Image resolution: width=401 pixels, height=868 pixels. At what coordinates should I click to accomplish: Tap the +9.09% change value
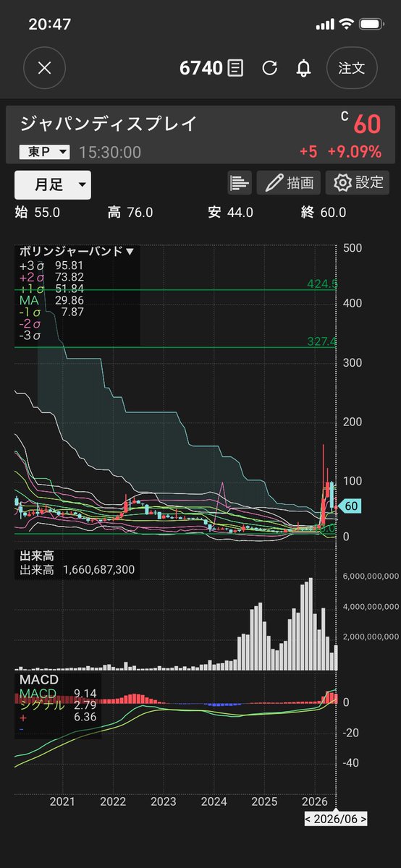[x=354, y=152]
